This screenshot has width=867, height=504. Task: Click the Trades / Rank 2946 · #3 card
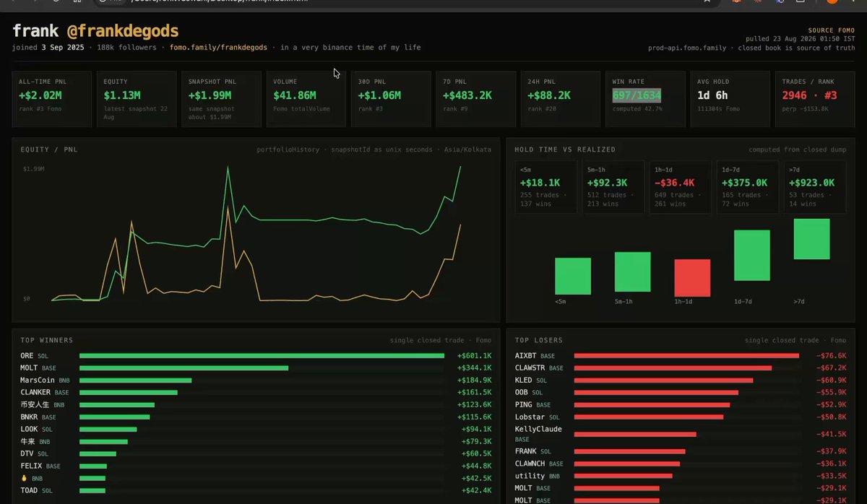(x=814, y=99)
